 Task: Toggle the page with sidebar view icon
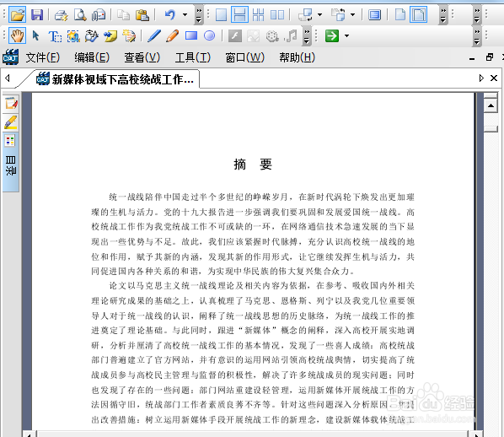pos(419,14)
